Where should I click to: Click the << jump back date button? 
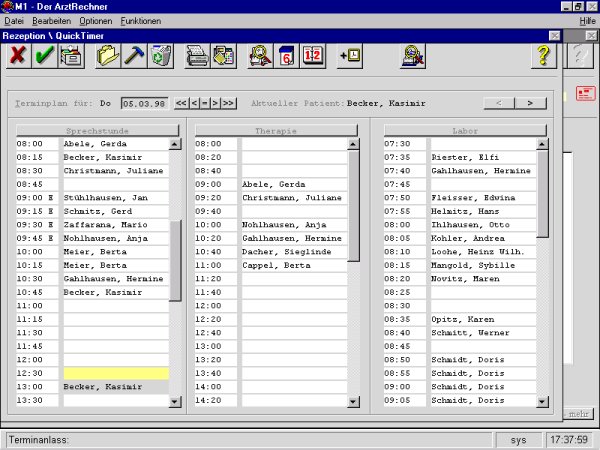(x=181, y=103)
